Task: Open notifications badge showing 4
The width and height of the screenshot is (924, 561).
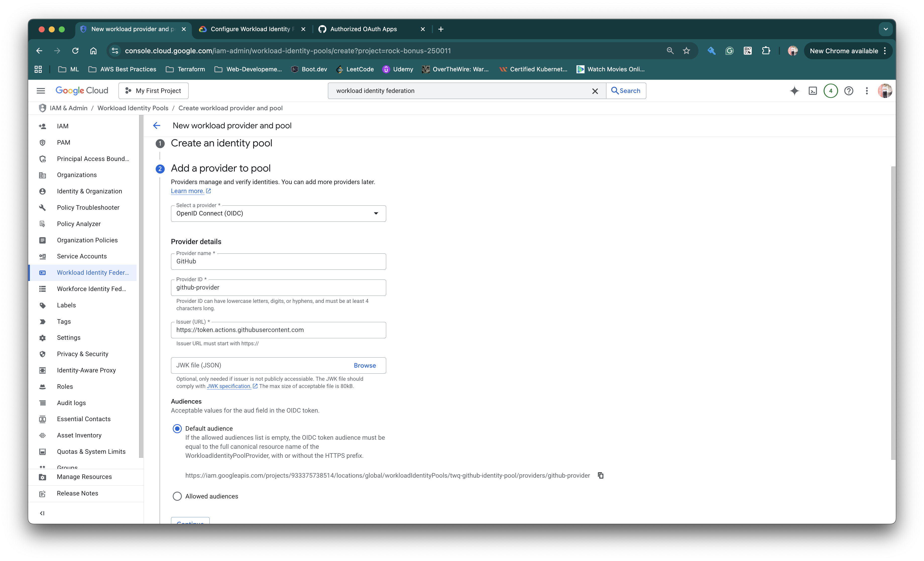Action: (831, 91)
